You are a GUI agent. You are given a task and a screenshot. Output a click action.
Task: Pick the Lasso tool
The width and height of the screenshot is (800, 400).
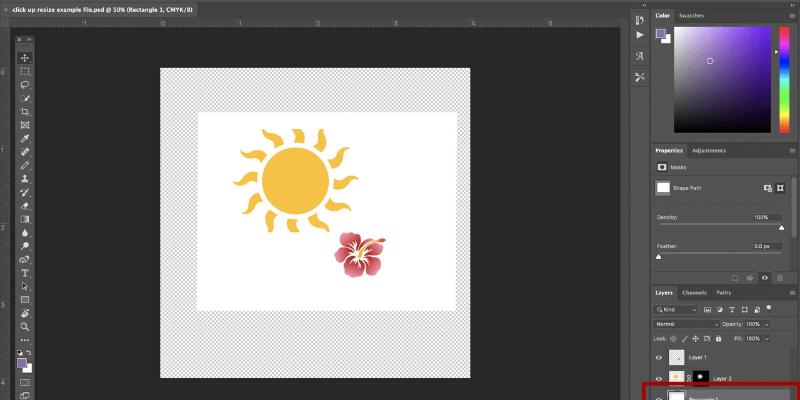point(25,85)
